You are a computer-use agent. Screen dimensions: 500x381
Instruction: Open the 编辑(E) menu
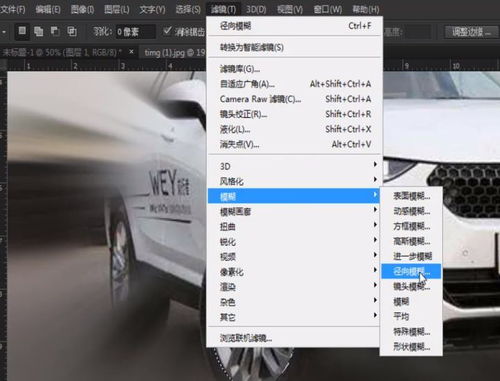pos(48,9)
